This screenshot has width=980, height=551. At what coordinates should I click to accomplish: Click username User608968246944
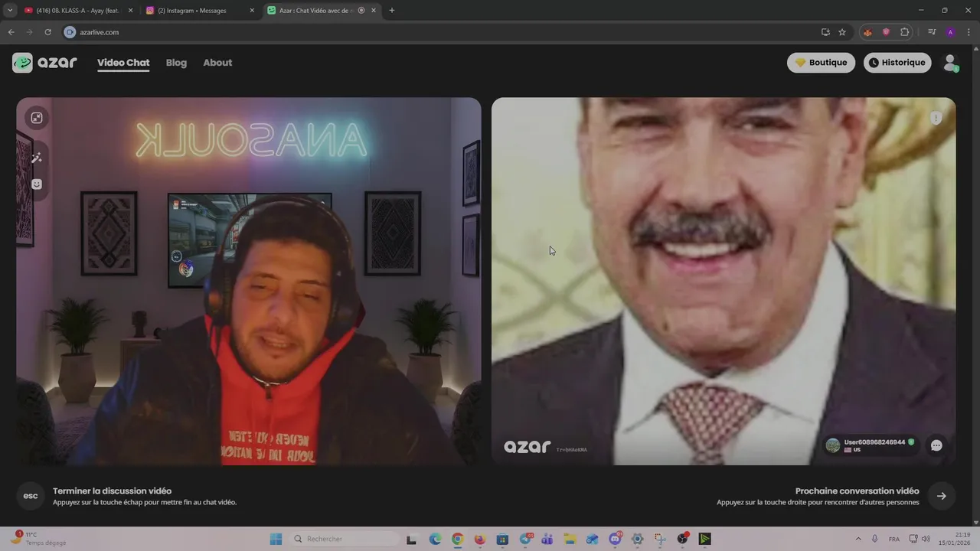pos(874,442)
